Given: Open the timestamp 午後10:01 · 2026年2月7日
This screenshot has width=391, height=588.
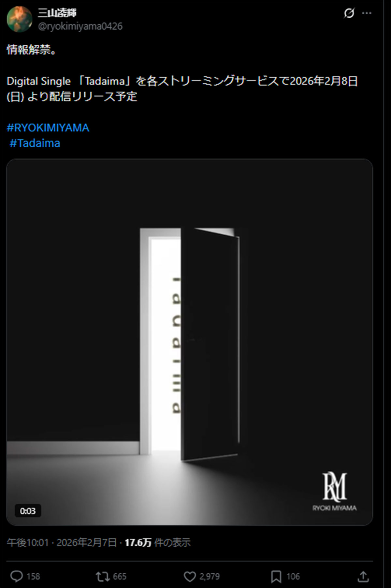Looking at the screenshot, I should tap(62, 542).
